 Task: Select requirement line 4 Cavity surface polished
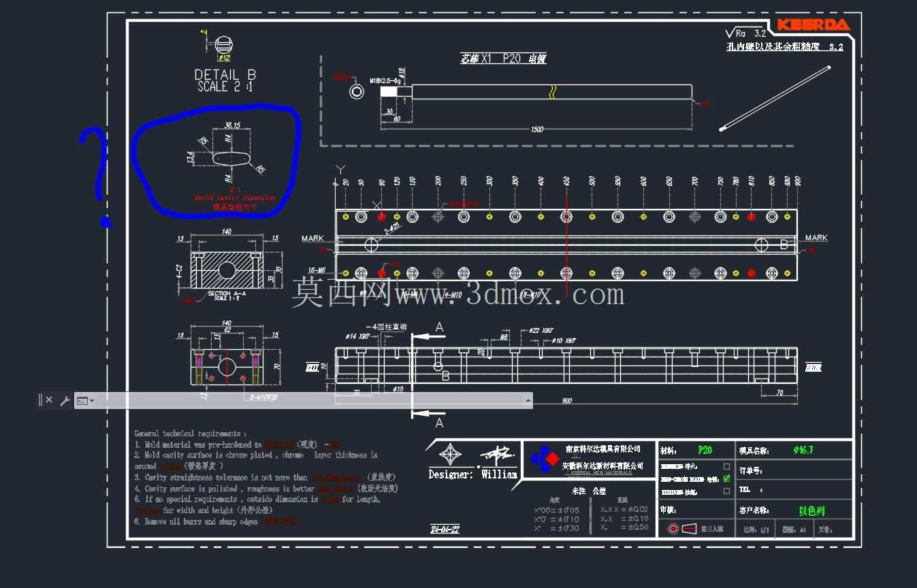266,489
